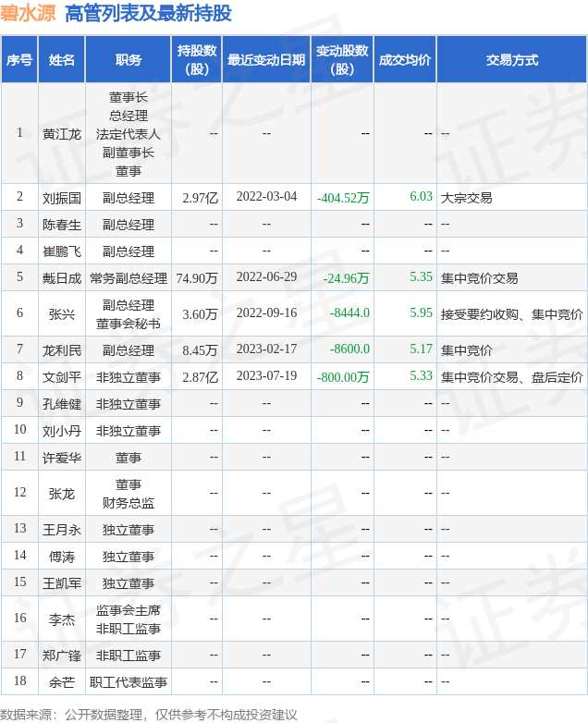Select the 最近变动日期 column header
Screen dimensions: 588x723
point(266,60)
